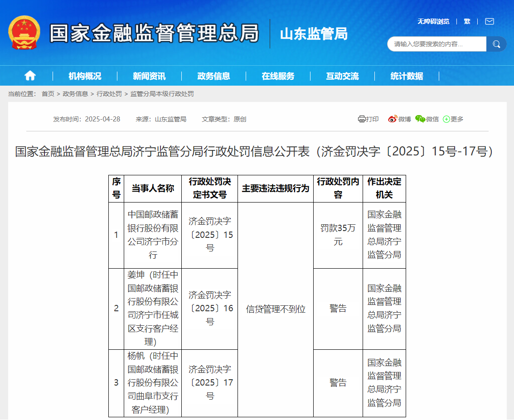The height and width of the screenshot is (420, 514).
Task: Open the 互动交流 menu
Action: point(342,76)
